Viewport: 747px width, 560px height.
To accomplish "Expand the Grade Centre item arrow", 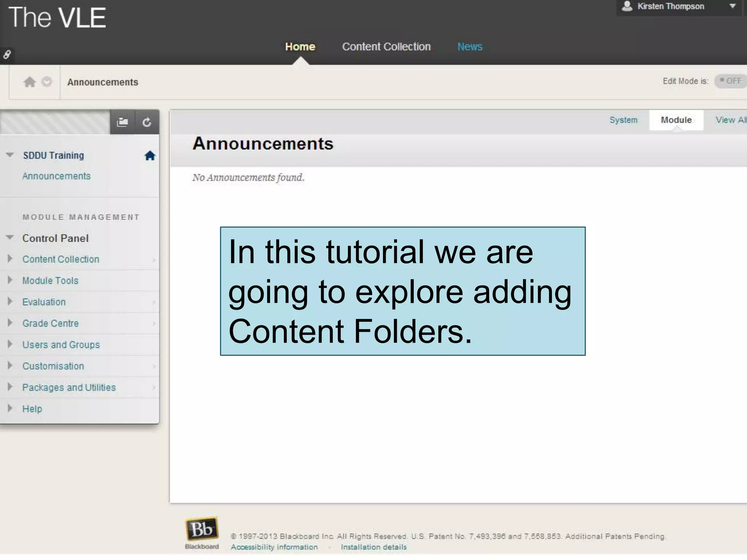I will (x=10, y=323).
